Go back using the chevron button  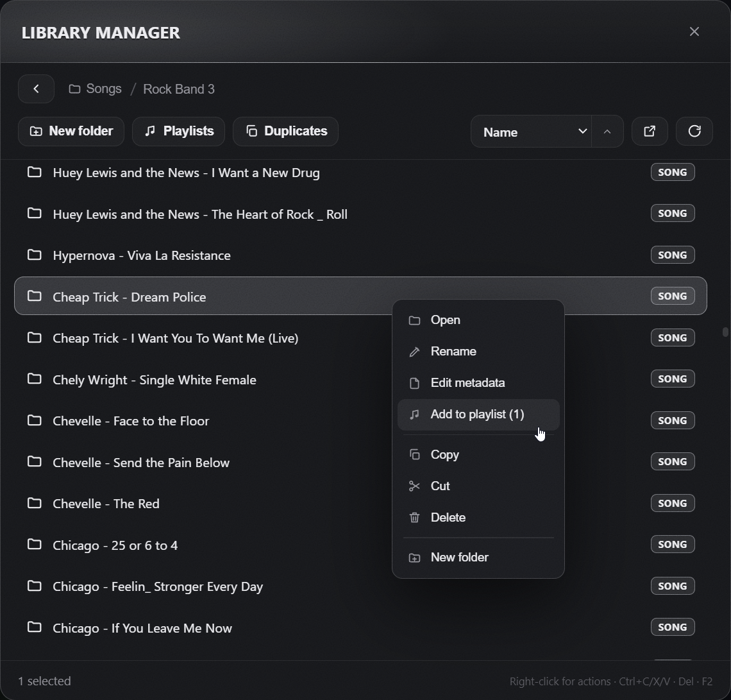tap(36, 89)
